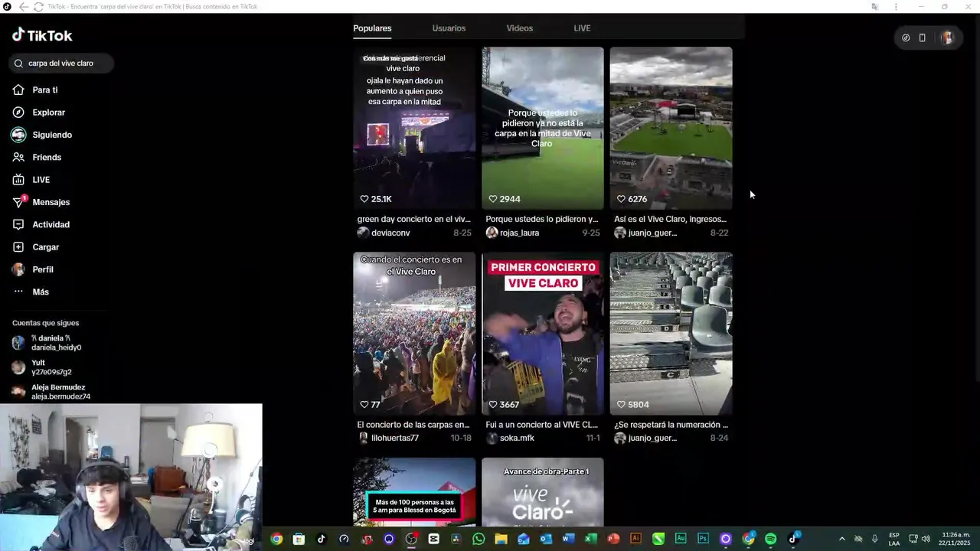This screenshot has height=551, width=980.
Task: Open the browser three-dot menu
Action: 896,7
